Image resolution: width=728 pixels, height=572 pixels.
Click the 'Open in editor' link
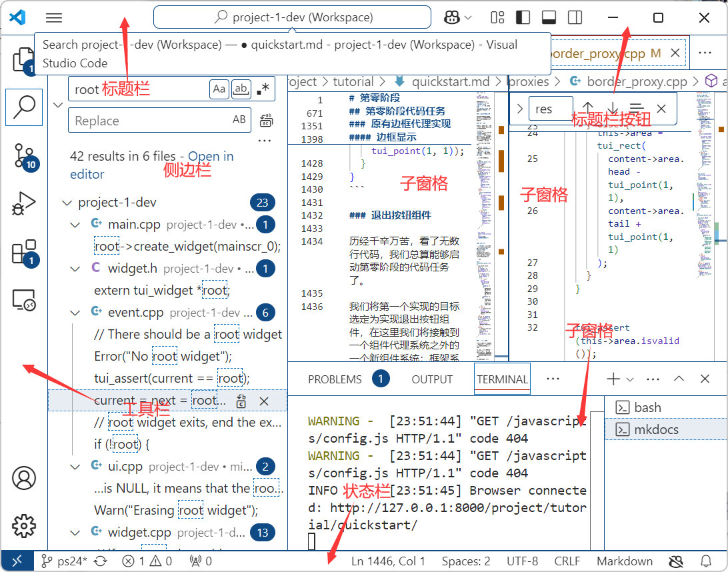pyautogui.click(x=152, y=165)
